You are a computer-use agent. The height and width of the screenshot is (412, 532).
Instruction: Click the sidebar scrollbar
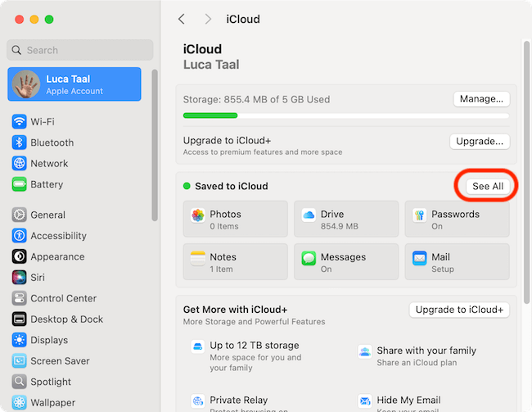tap(155, 145)
